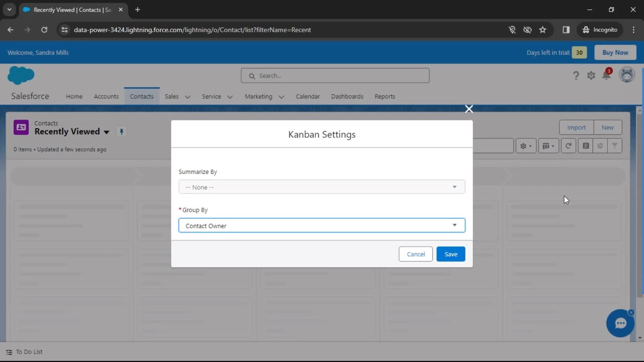The width and height of the screenshot is (644, 362).
Task: Click the list view search field
Action: pos(493,146)
